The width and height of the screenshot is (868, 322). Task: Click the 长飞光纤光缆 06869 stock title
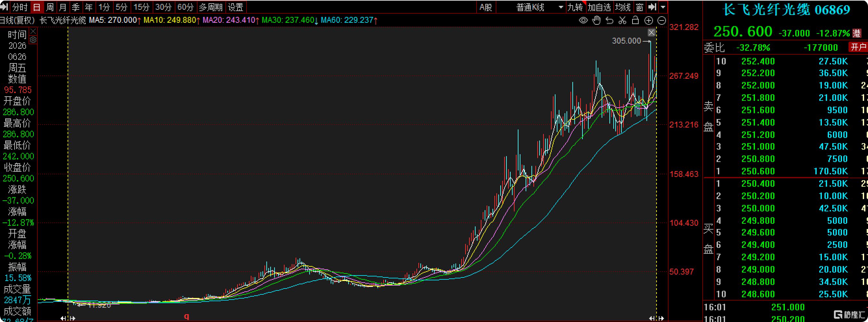(x=786, y=9)
